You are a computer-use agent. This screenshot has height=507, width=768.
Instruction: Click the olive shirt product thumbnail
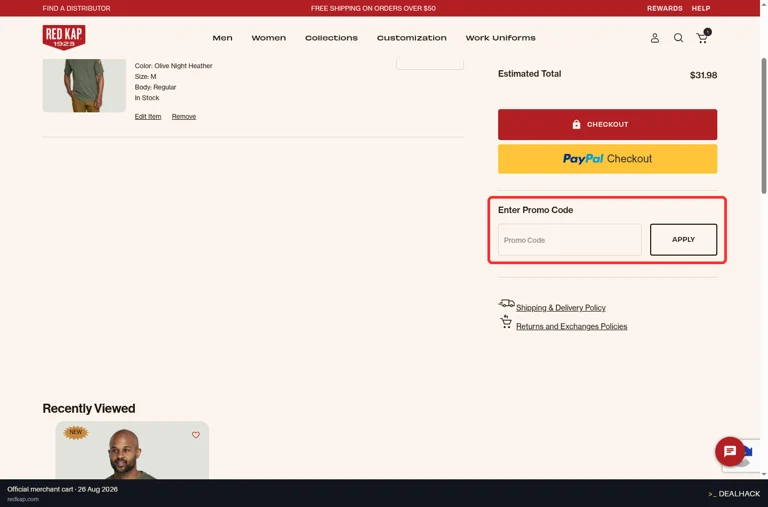[84, 85]
